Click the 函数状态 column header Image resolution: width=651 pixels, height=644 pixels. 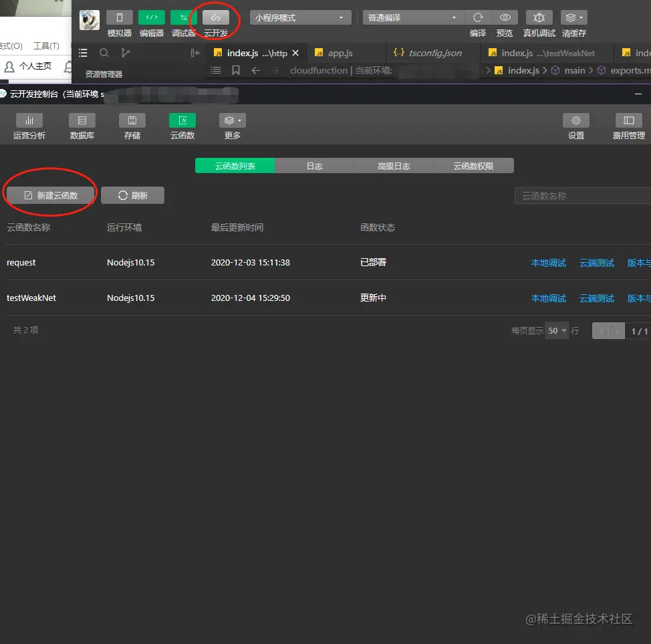pyautogui.click(x=378, y=227)
